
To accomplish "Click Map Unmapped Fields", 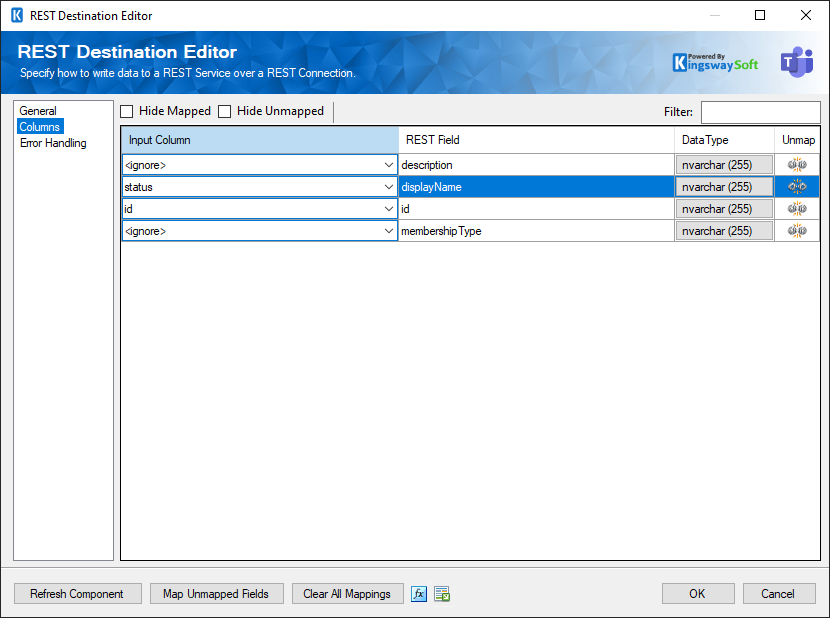I will click(x=216, y=593).
